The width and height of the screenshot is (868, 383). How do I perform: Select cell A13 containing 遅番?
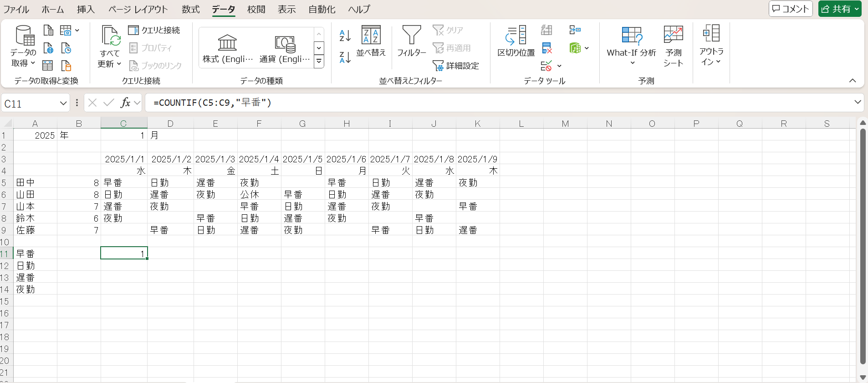click(35, 277)
